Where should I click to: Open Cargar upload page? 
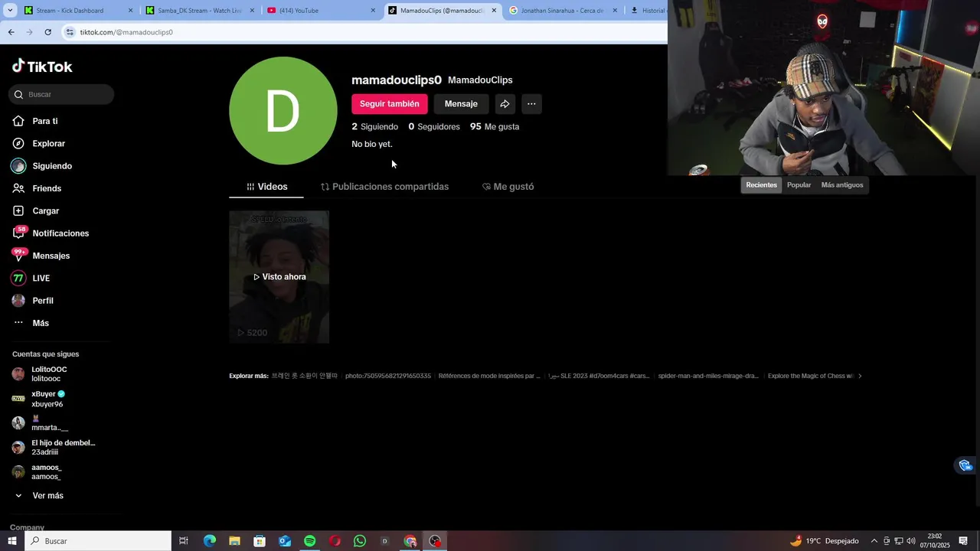[x=35, y=210]
